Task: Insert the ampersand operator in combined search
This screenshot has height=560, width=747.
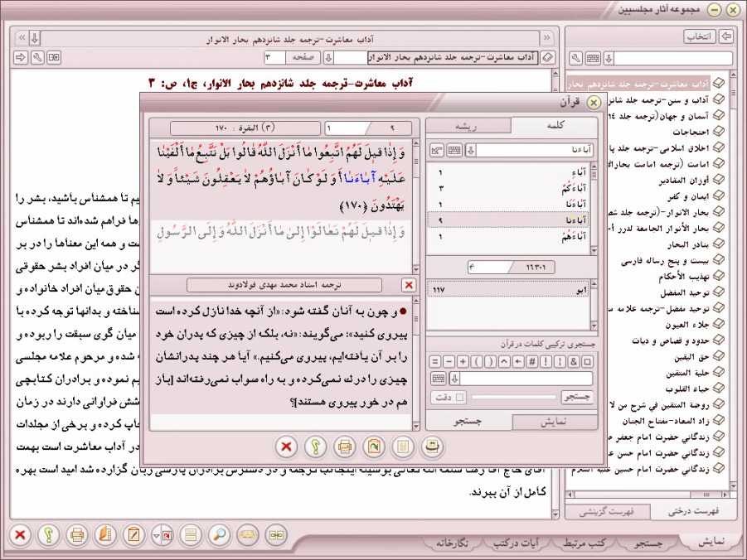Action: [574, 361]
